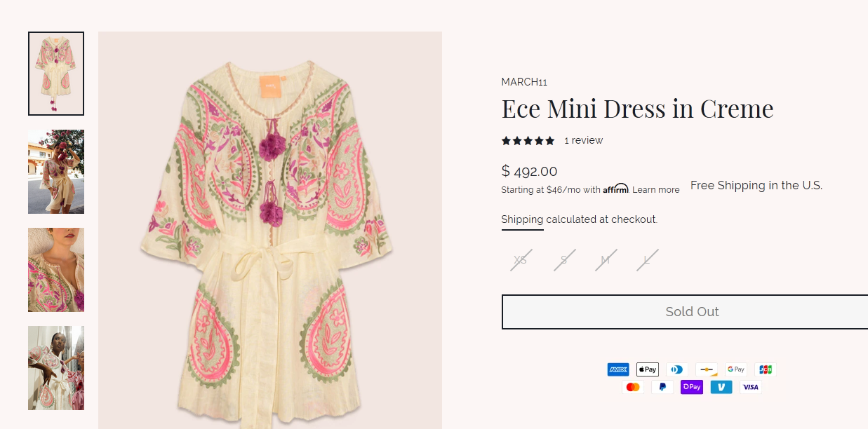Click the Visa payment icon
Viewport: 868px width, 429px height.
click(751, 387)
